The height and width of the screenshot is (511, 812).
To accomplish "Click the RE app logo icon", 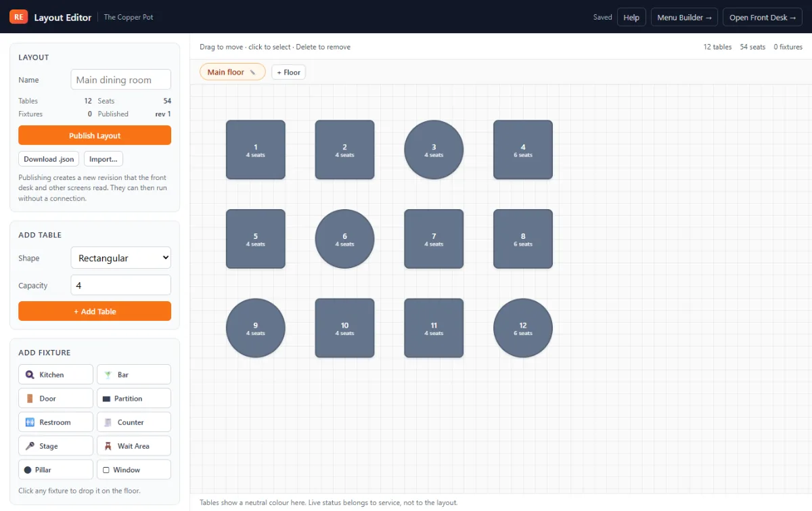I will [x=19, y=17].
